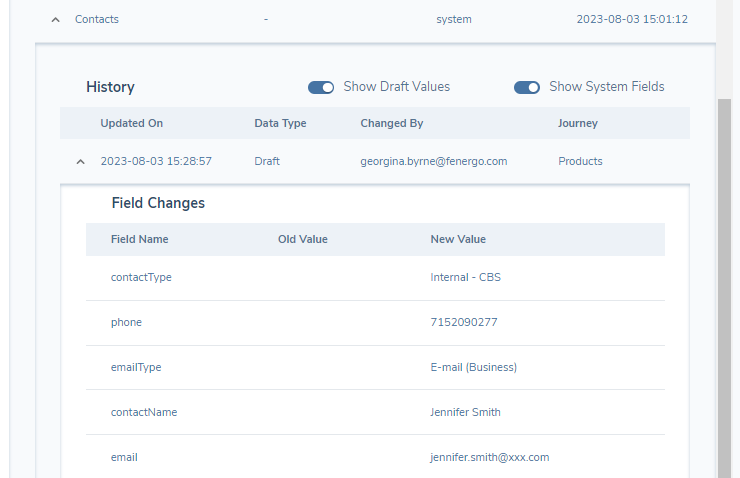
Task: Click the Data Type column header
Action: click(280, 123)
